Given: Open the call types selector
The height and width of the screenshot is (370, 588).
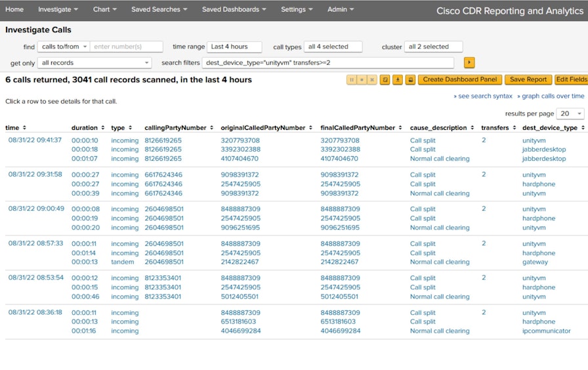Looking at the screenshot, I should click(x=333, y=47).
